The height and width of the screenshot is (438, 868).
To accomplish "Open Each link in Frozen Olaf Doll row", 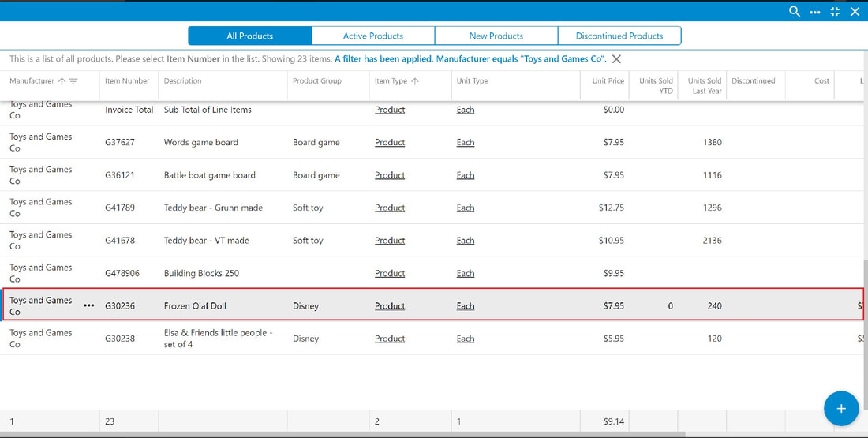I will pos(466,305).
